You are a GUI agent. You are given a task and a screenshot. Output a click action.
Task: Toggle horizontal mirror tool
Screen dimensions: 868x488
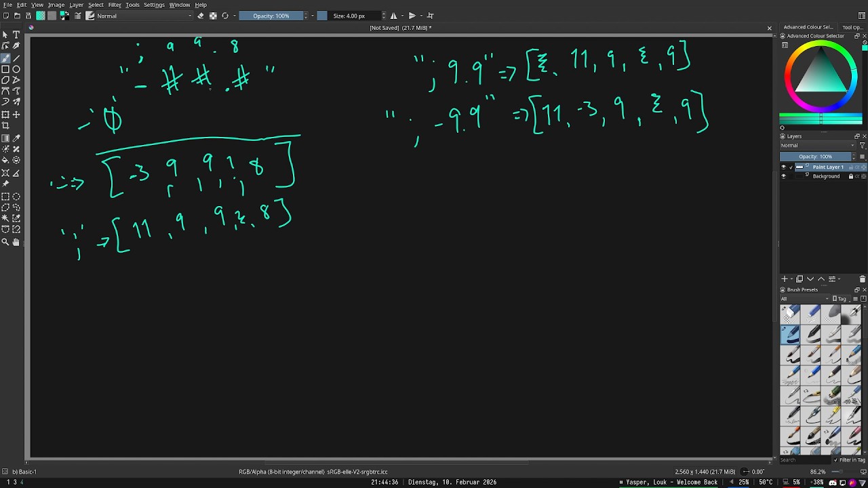pos(393,16)
